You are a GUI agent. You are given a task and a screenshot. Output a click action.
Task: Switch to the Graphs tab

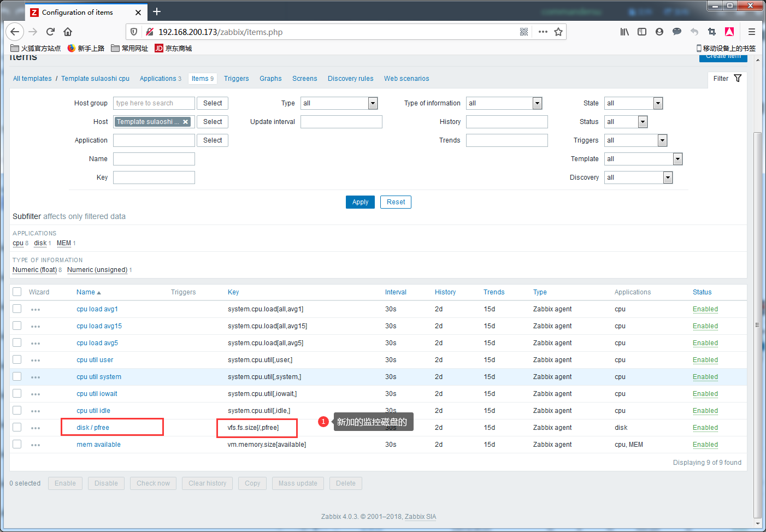pos(270,79)
